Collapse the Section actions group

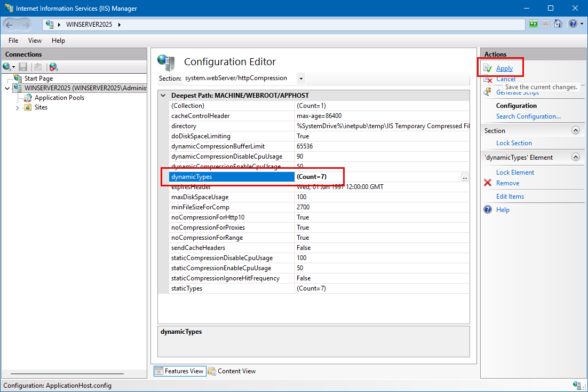(575, 131)
